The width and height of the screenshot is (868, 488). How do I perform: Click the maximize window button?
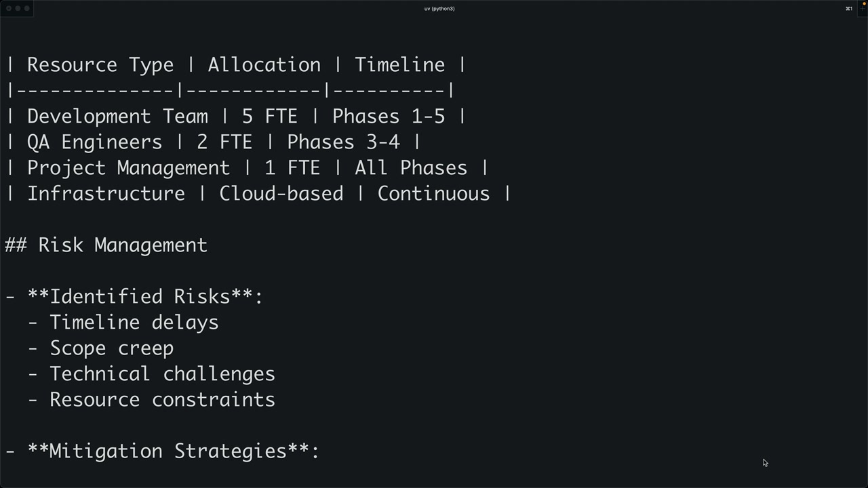click(x=26, y=8)
